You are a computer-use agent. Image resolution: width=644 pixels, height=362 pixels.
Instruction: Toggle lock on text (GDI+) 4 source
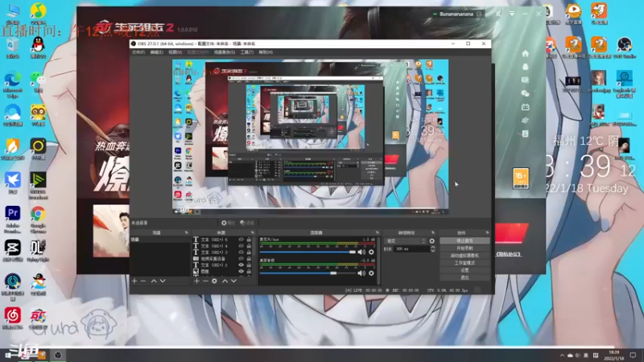249,246
